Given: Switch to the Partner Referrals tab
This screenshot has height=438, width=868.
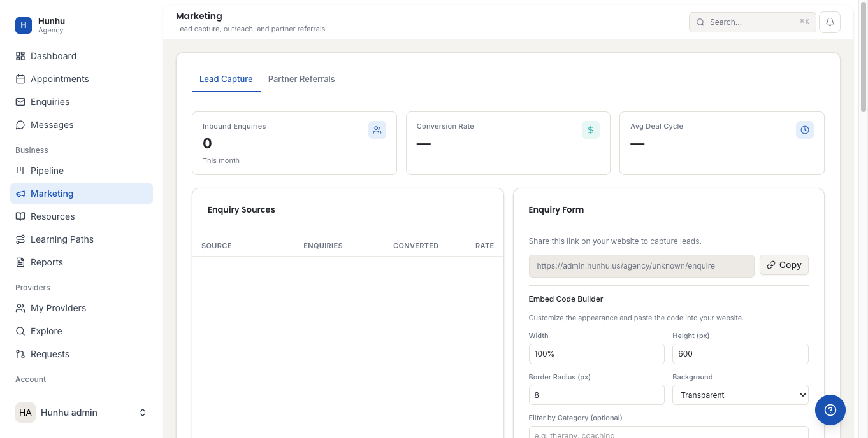Looking at the screenshot, I should click(301, 79).
